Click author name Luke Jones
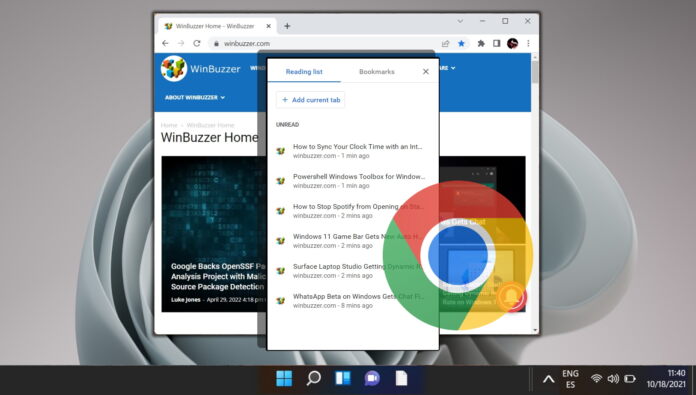 [x=186, y=300]
